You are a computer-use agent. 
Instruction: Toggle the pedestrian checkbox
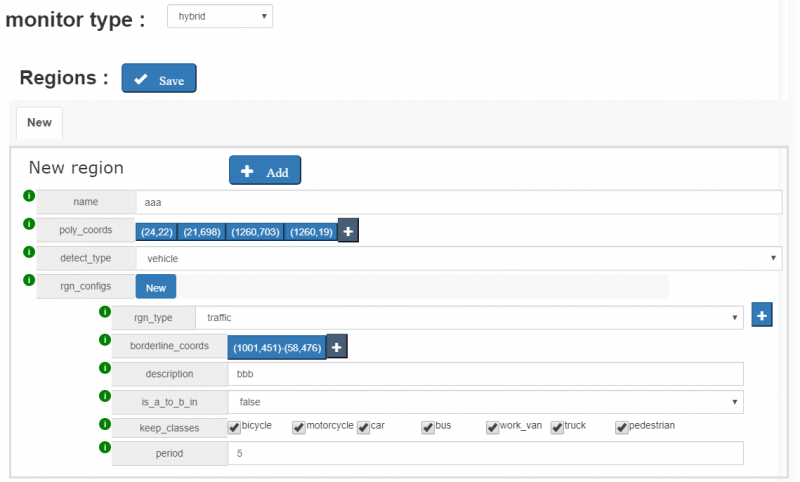click(622, 427)
